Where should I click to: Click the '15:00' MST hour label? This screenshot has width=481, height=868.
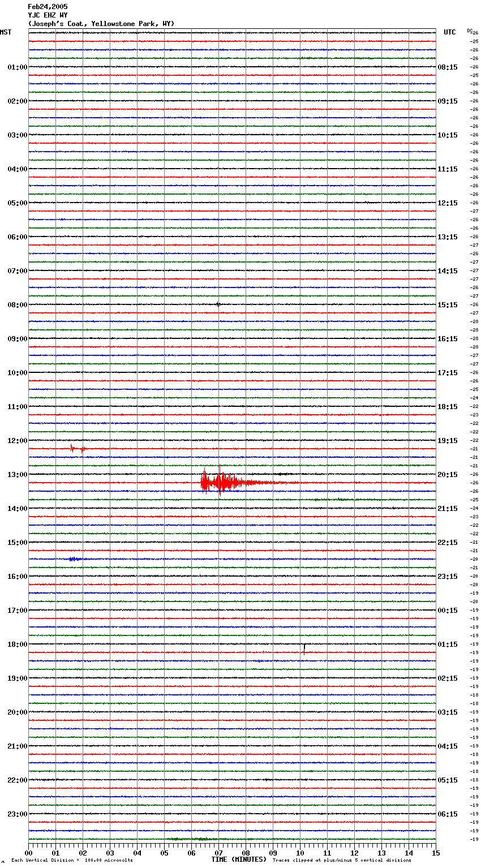pyautogui.click(x=18, y=543)
